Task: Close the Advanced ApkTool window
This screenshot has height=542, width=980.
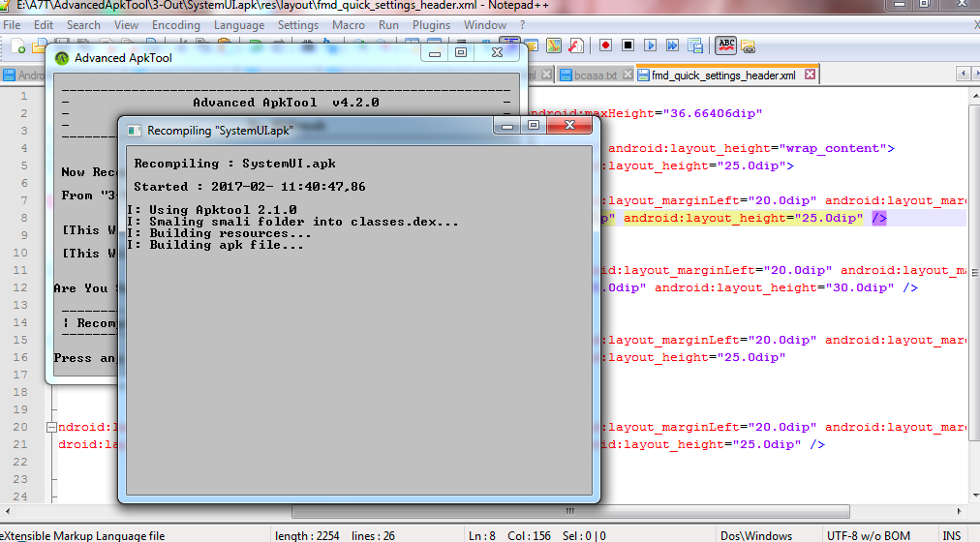Action: pyautogui.click(x=497, y=53)
